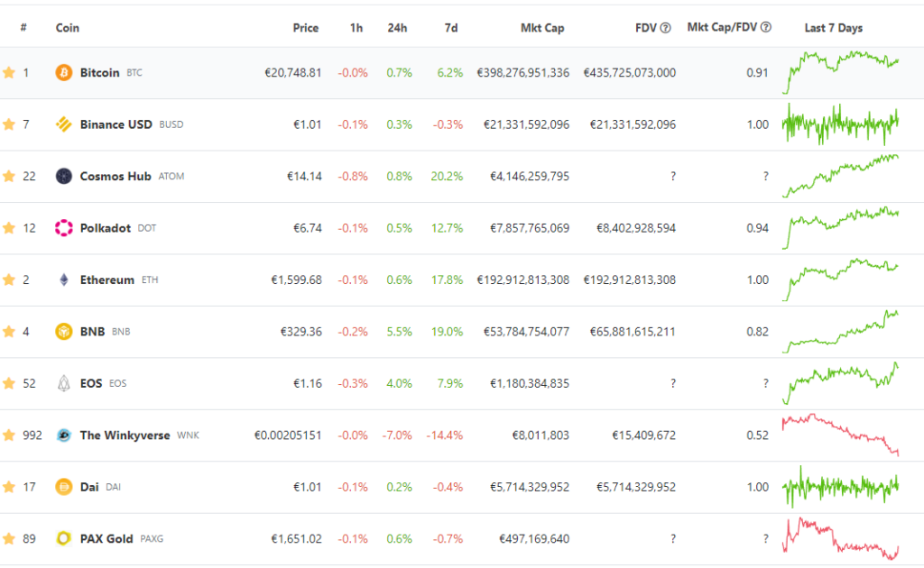Remove Dai from favorites via its star
The height and width of the screenshot is (568, 924).
point(9,487)
